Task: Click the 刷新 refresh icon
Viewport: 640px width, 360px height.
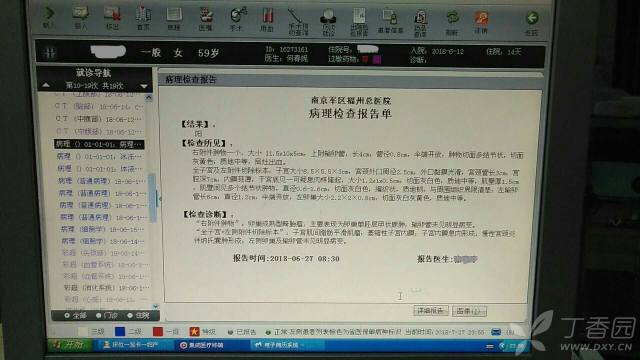Action: coord(452,22)
